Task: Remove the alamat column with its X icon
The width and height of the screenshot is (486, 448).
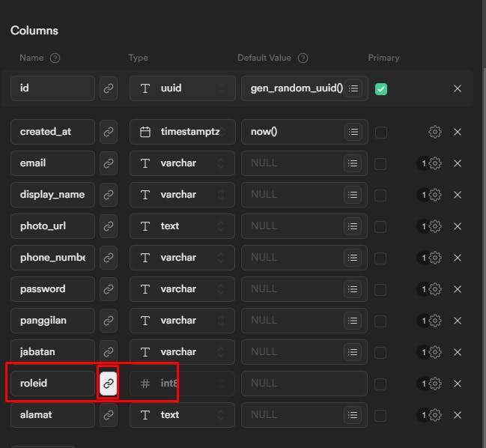Action: click(x=458, y=415)
